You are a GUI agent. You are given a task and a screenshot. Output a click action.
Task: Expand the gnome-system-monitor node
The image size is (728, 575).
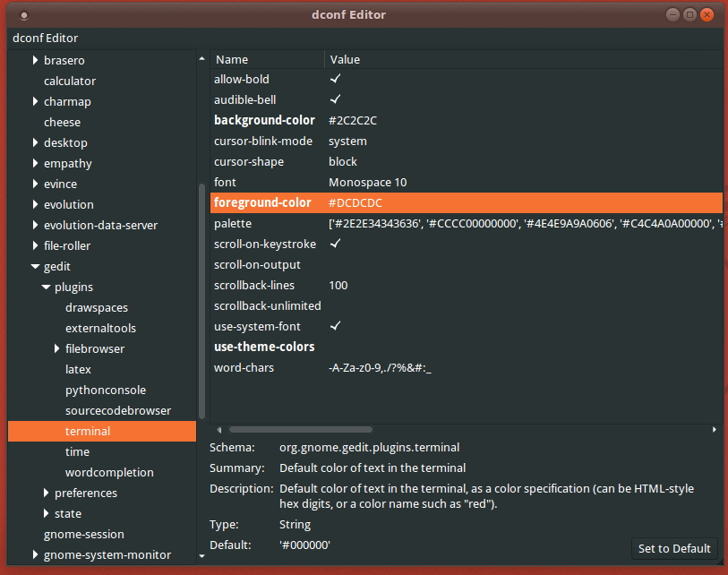[x=35, y=554]
